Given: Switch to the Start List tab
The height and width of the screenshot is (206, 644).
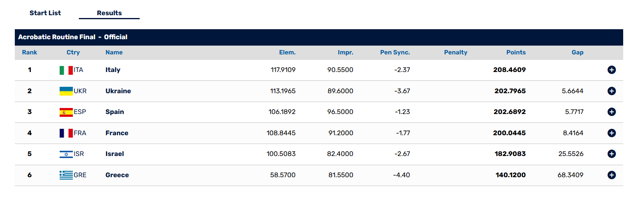Looking at the screenshot, I should tap(45, 13).
